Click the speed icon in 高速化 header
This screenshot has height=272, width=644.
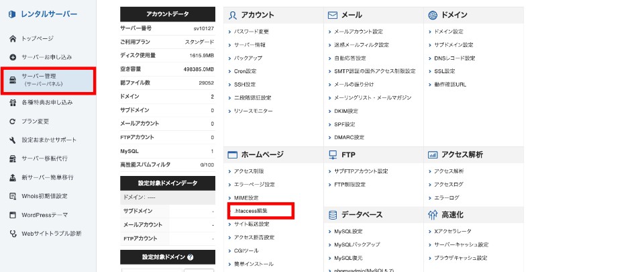coord(433,215)
